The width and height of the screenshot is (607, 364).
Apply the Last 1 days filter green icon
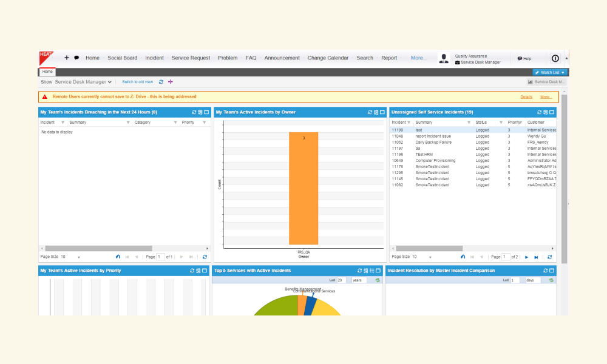click(x=551, y=280)
